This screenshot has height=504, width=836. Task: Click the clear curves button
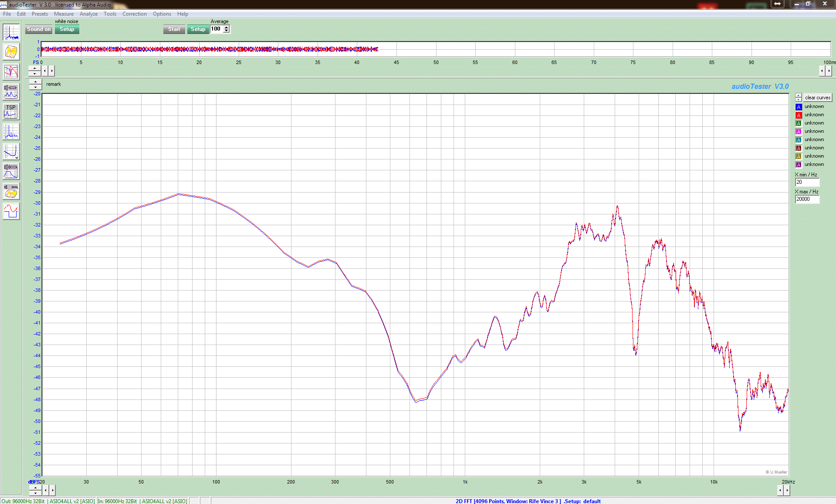click(x=818, y=98)
